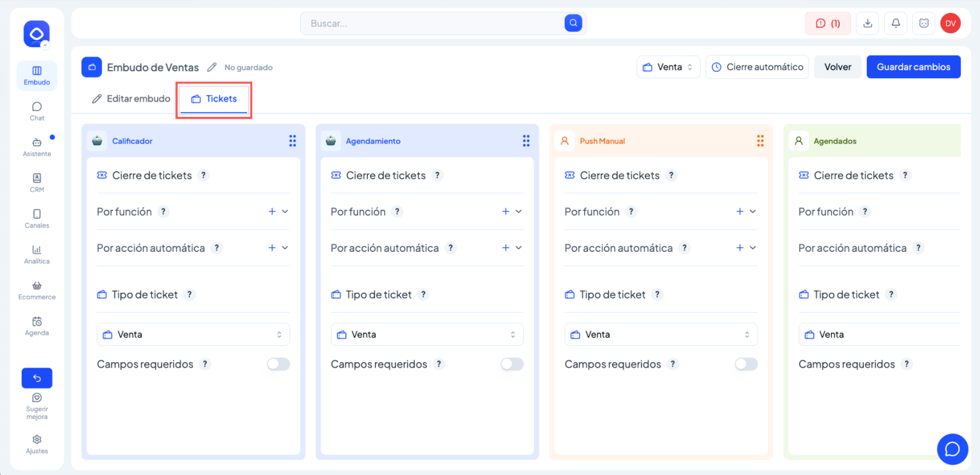This screenshot has width=980, height=475.
Task: Open Ecommerce from the sidebar
Action: [x=37, y=289]
